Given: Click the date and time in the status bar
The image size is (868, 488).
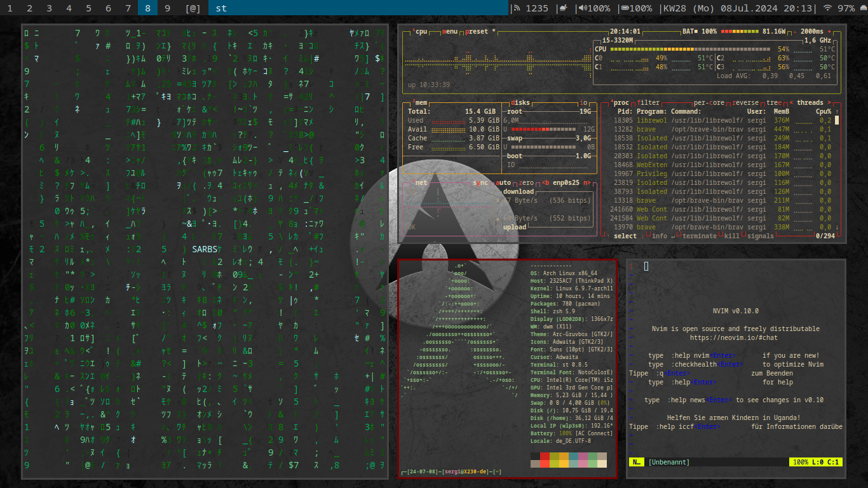Looking at the screenshot, I should pos(738,8).
